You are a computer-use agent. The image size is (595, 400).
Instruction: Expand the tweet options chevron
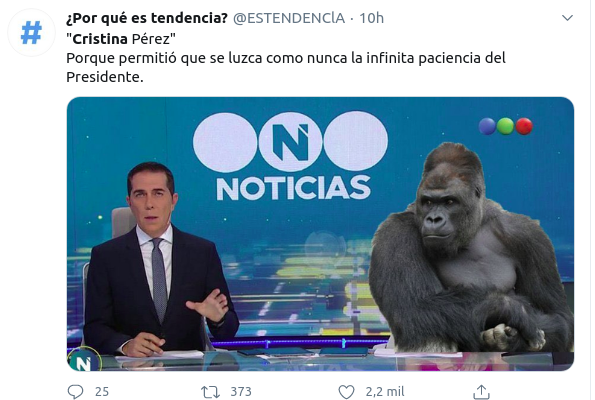567,18
